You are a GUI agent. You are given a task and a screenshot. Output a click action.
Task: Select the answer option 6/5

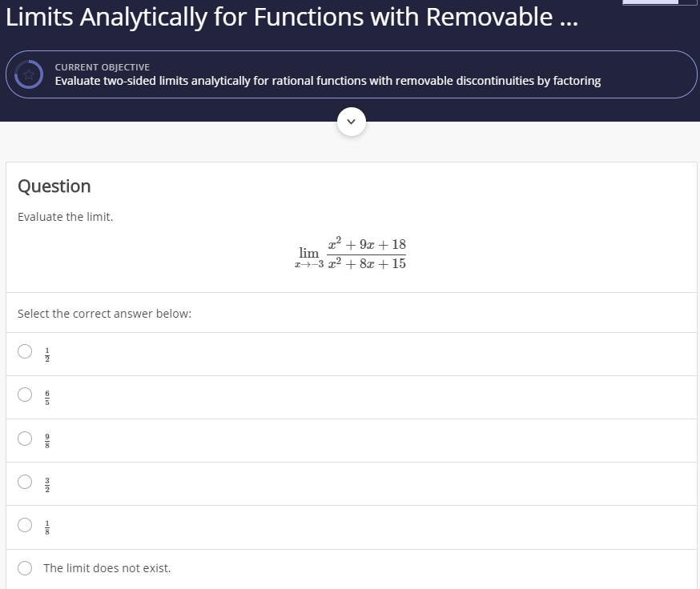pos(24,395)
